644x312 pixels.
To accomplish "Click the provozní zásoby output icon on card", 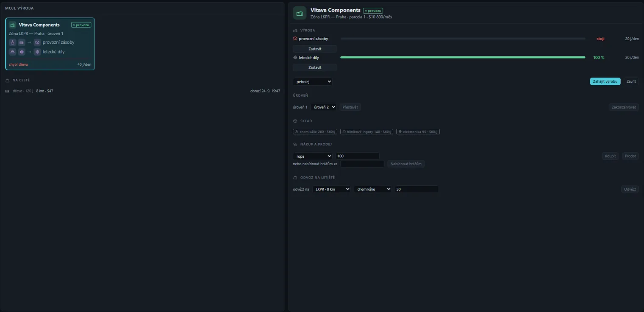I will (x=37, y=42).
